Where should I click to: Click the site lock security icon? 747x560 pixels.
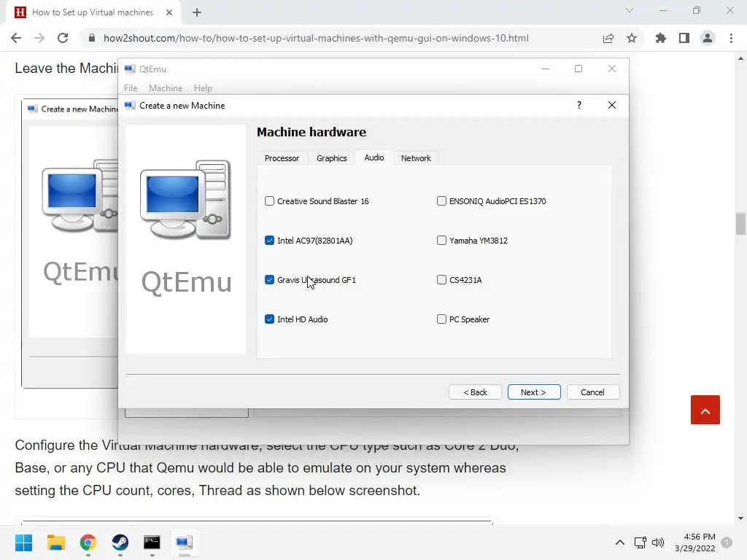coord(92,38)
